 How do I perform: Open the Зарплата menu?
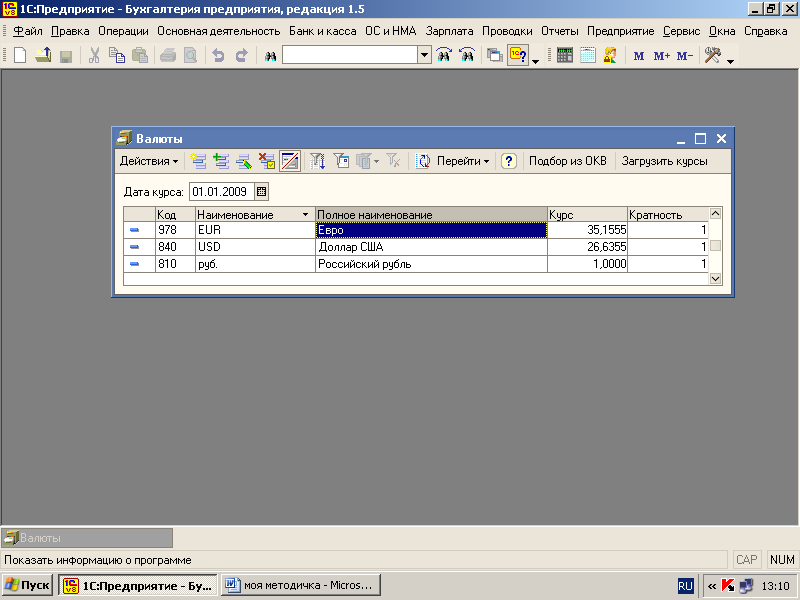(x=449, y=31)
